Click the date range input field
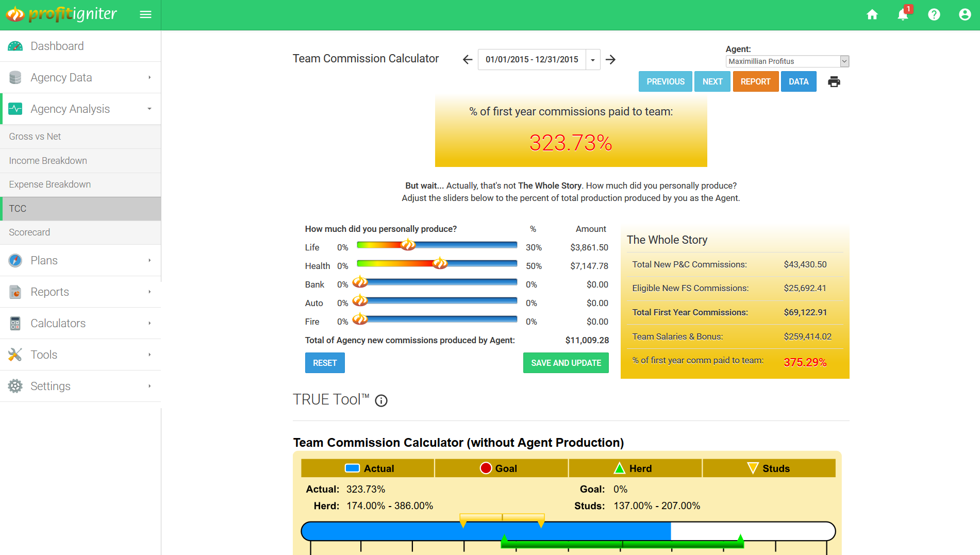Viewport: 980px width, 555px height. pyautogui.click(x=531, y=60)
